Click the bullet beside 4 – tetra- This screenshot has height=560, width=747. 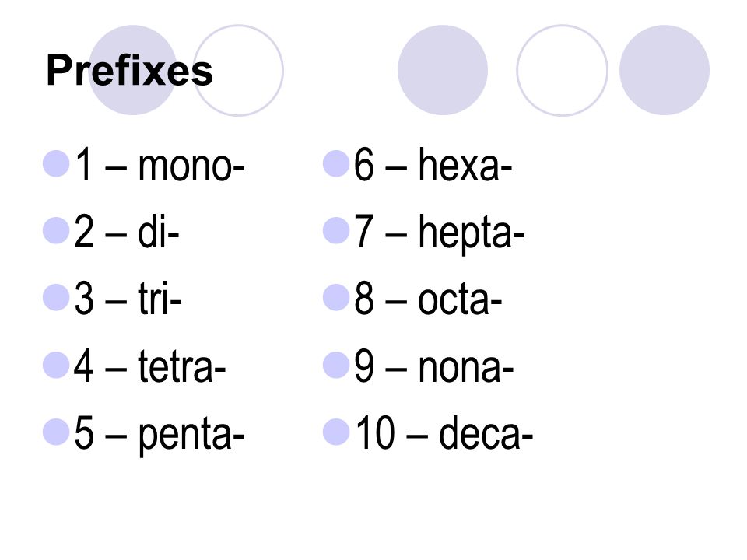[x=56, y=366]
